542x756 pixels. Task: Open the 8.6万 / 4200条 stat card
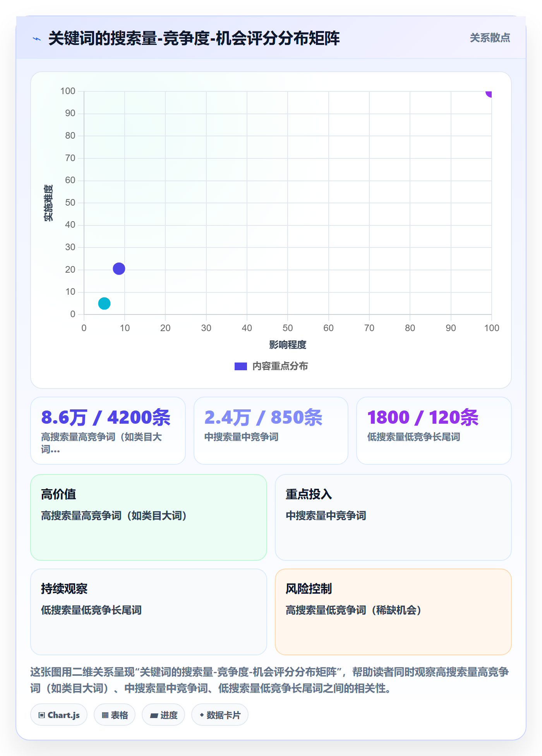(108, 431)
